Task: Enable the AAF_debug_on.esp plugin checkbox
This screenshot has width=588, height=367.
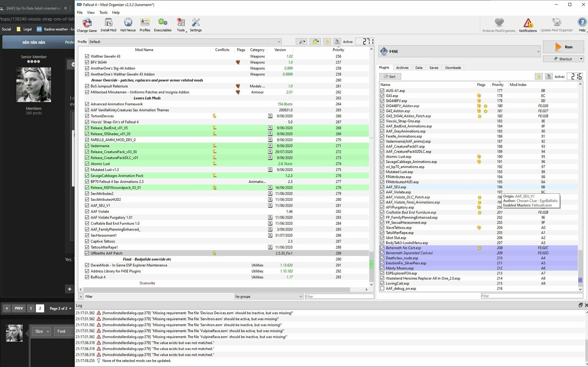Action: coord(382,289)
